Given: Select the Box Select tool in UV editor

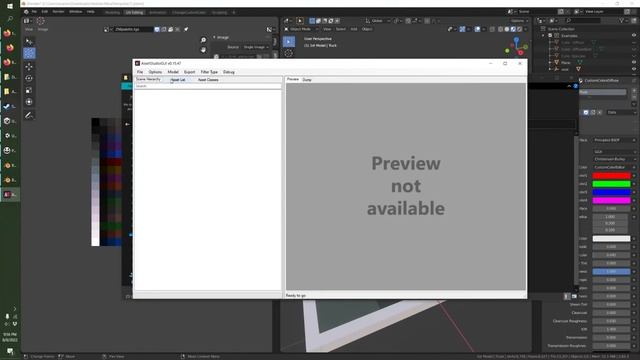Looking at the screenshot, I should [29, 53].
